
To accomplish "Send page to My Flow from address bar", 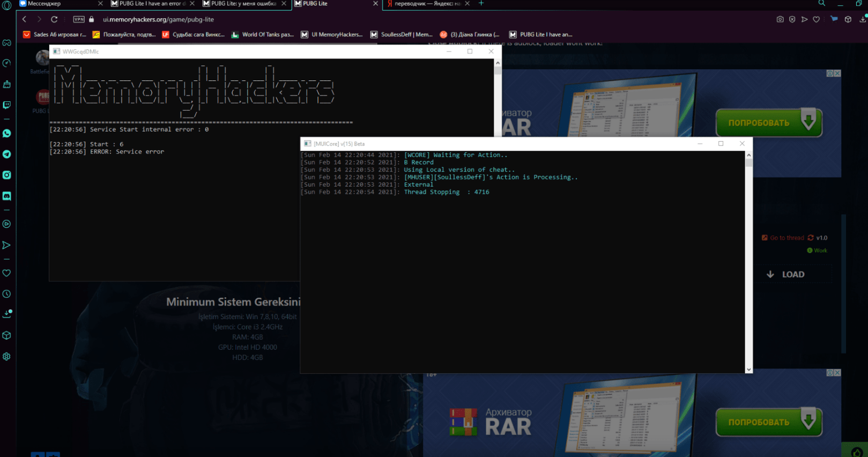I will click(x=804, y=19).
